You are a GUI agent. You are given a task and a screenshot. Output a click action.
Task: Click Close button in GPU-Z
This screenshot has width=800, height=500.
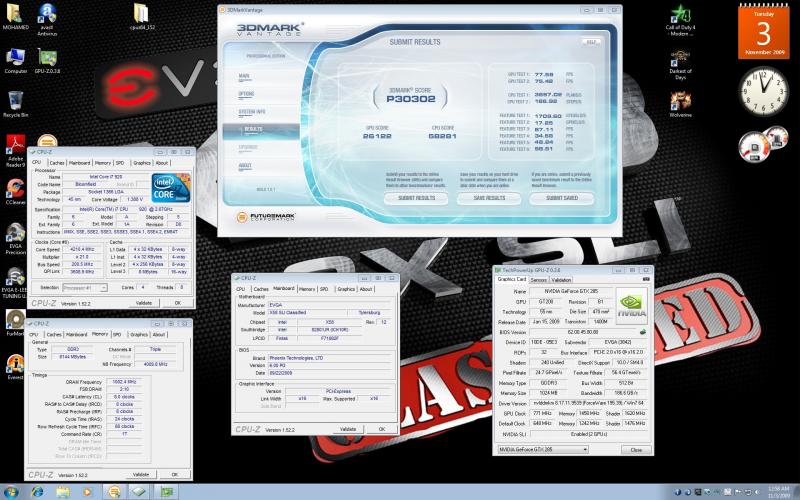tap(636, 450)
